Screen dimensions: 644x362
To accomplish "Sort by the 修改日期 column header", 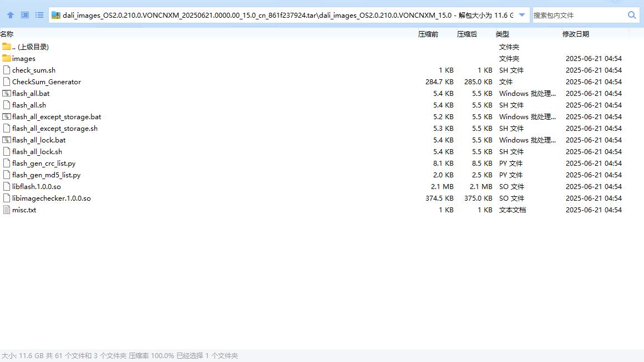I will (575, 34).
